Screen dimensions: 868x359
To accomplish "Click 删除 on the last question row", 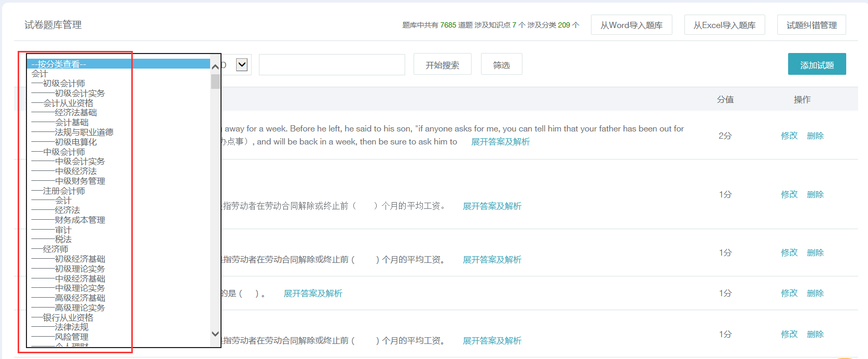I will (x=815, y=334).
